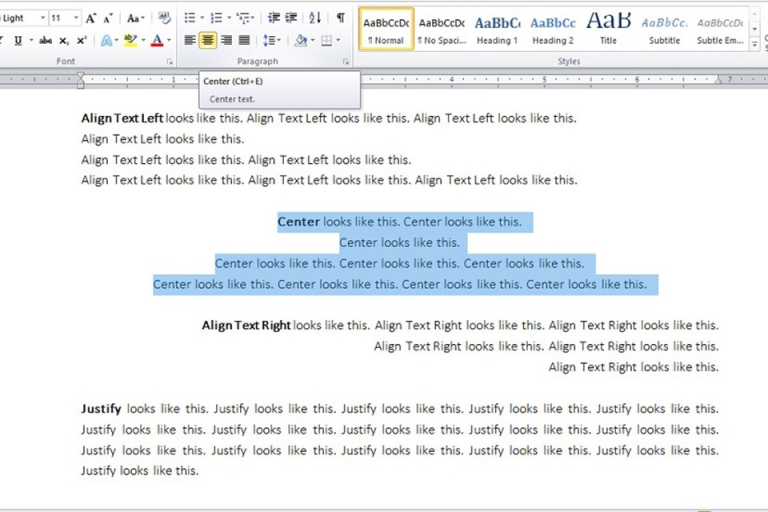Click the styles gallery scroll-down arrow
The image size is (768, 512).
point(755,29)
